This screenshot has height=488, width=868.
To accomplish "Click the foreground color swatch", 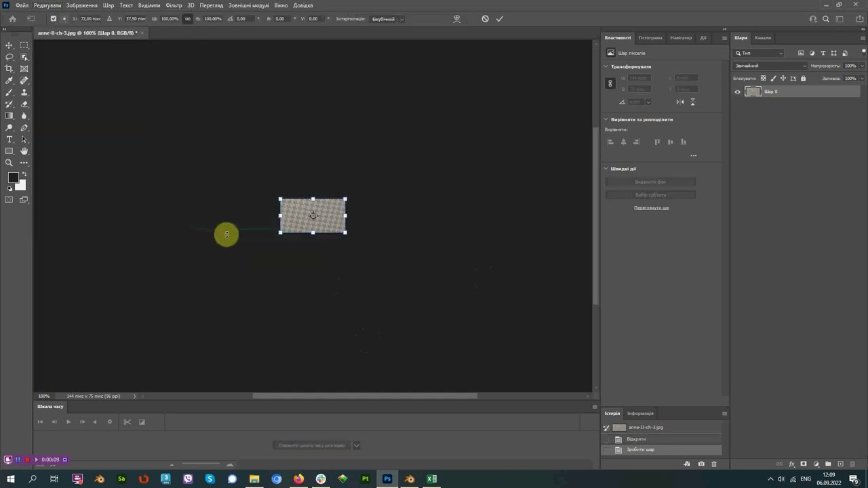I will point(12,178).
